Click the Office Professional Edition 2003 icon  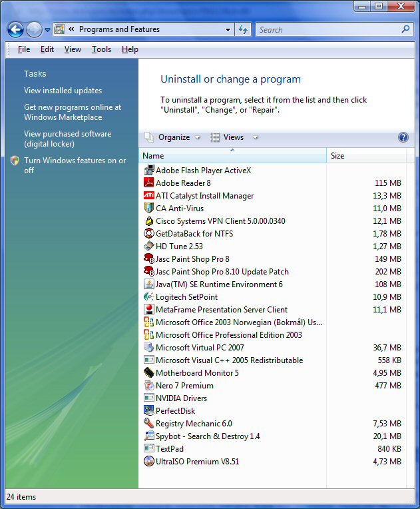[x=149, y=334]
